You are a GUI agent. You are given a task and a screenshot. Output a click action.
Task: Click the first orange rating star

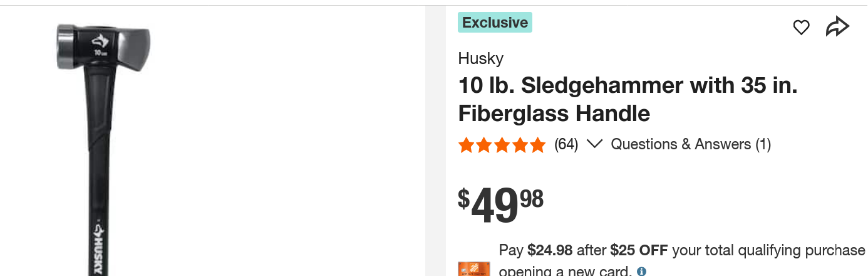point(466,146)
